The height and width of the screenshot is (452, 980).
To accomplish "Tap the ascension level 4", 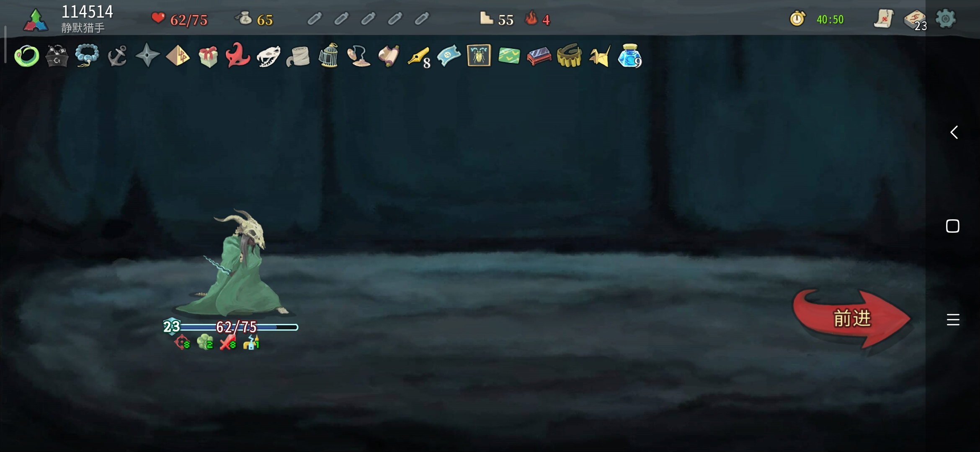I will (x=546, y=20).
